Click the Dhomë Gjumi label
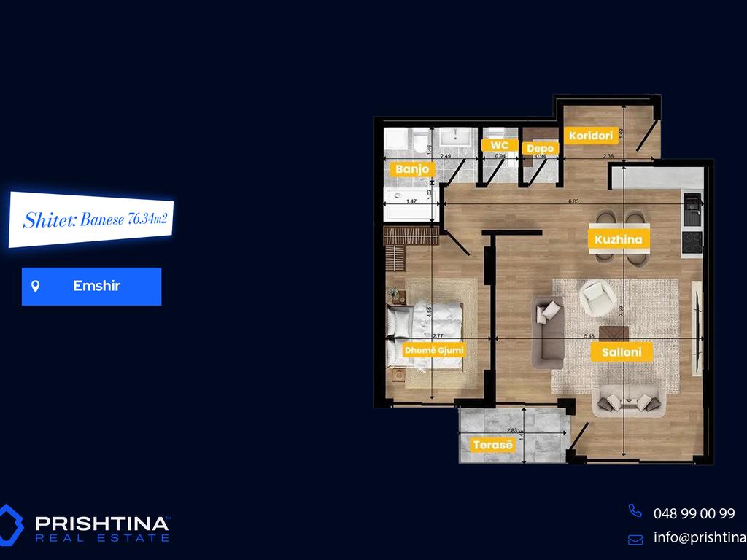The width and height of the screenshot is (747, 560). pyautogui.click(x=434, y=351)
